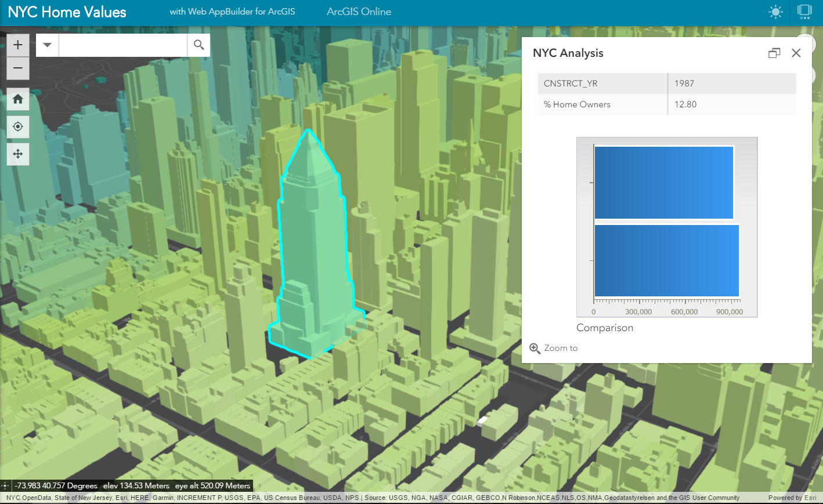Click the Powered by Esri attribution
The width and height of the screenshot is (823, 504).
tap(792, 498)
